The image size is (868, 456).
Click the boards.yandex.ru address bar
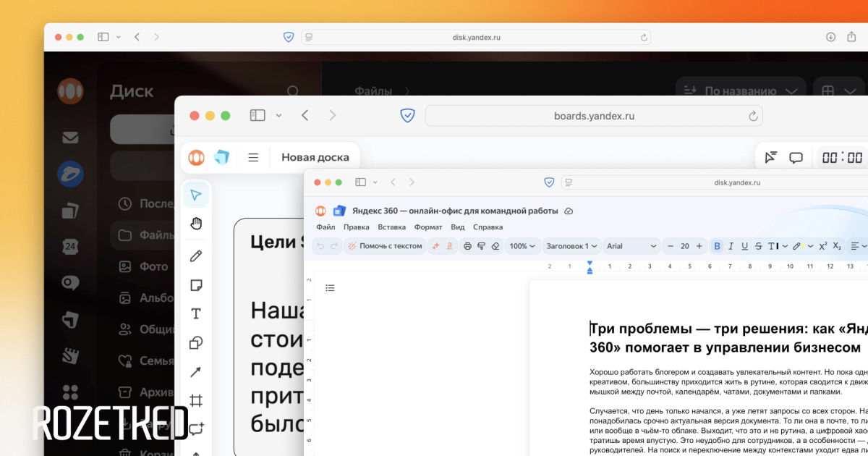pos(593,116)
